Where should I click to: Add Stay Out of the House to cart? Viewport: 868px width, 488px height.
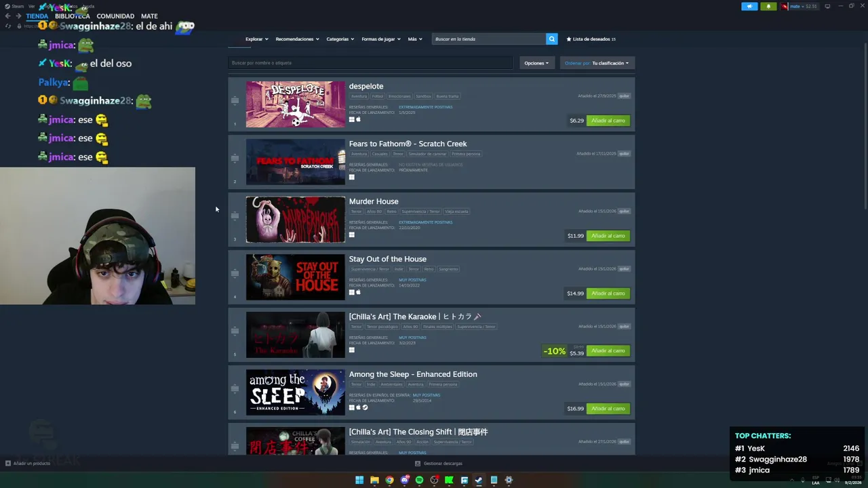click(608, 293)
